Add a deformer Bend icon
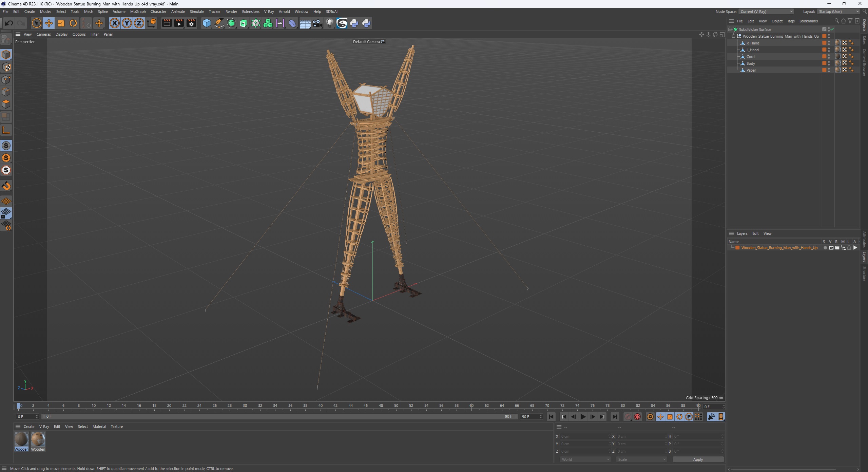The width and height of the screenshot is (868, 472). click(292, 23)
